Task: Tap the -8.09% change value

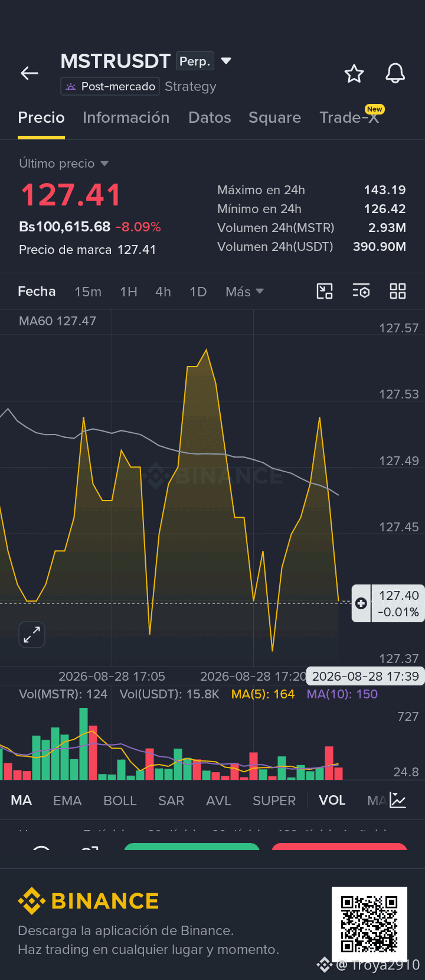Action: (138, 227)
